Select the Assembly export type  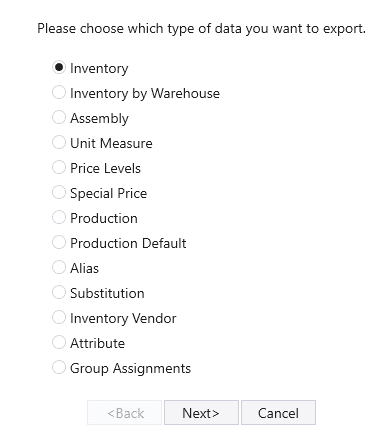pos(59,117)
